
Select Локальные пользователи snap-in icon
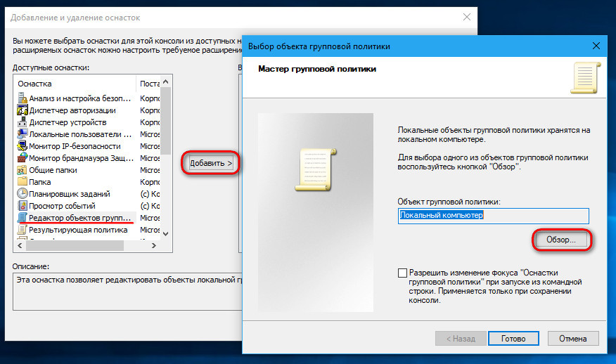[x=23, y=134]
